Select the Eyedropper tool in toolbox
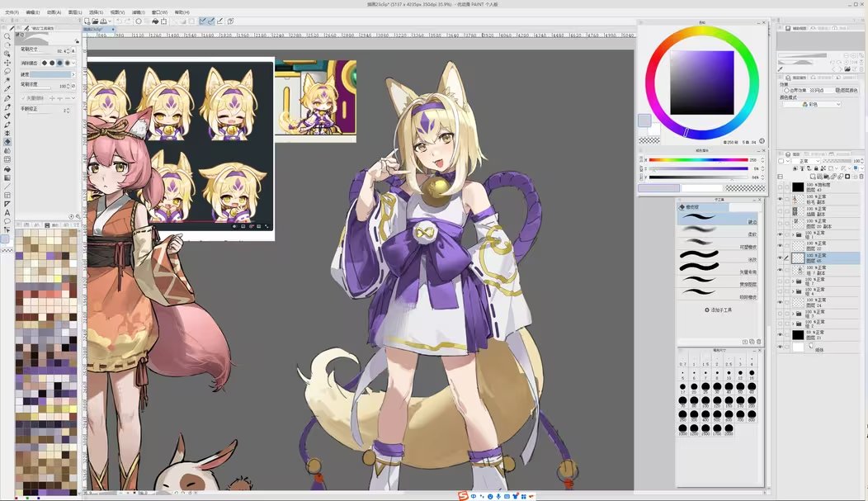 [x=7, y=88]
